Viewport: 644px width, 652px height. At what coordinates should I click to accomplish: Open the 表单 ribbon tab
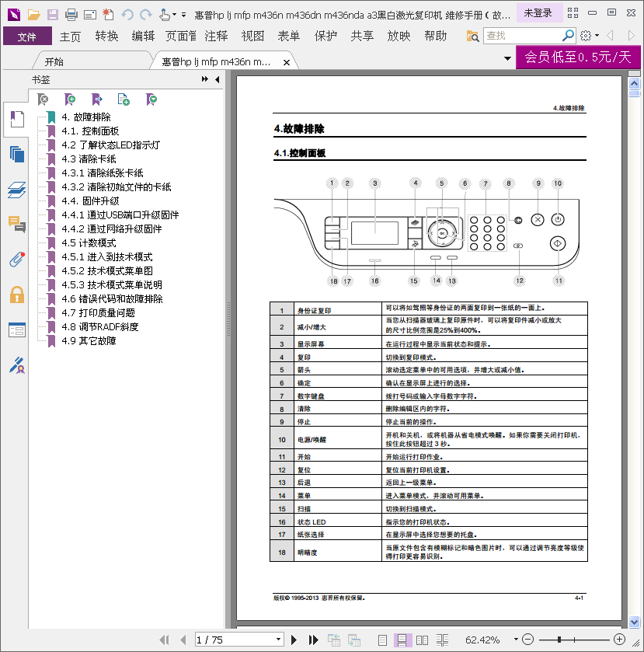tap(289, 37)
